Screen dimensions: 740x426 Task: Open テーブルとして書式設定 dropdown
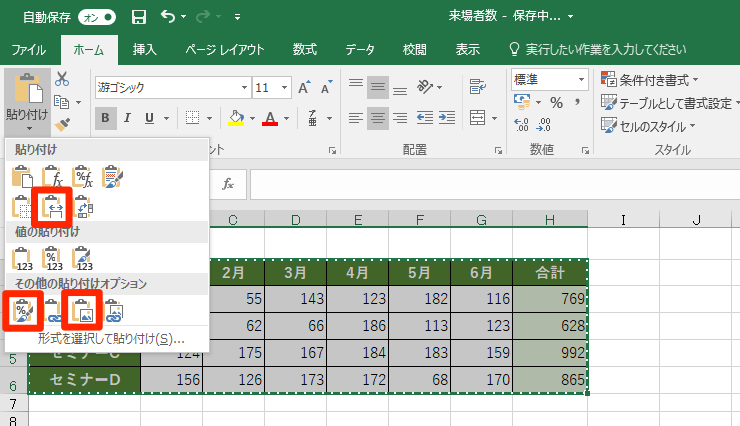[x=669, y=103]
